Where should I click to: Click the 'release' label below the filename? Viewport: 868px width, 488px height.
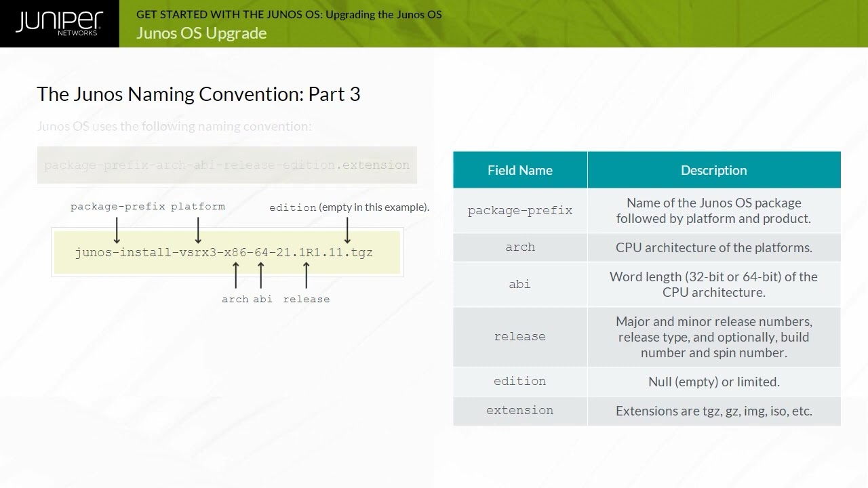tap(307, 299)
